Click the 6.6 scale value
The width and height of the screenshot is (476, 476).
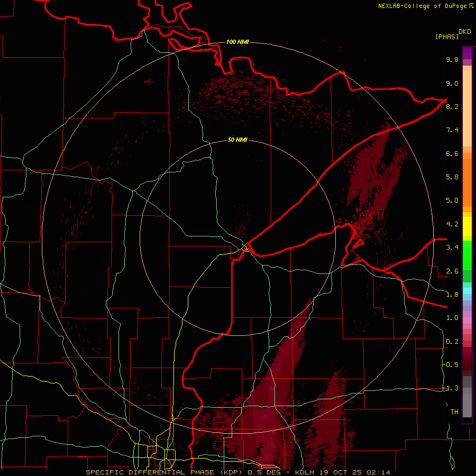click(x=452, y=153)
